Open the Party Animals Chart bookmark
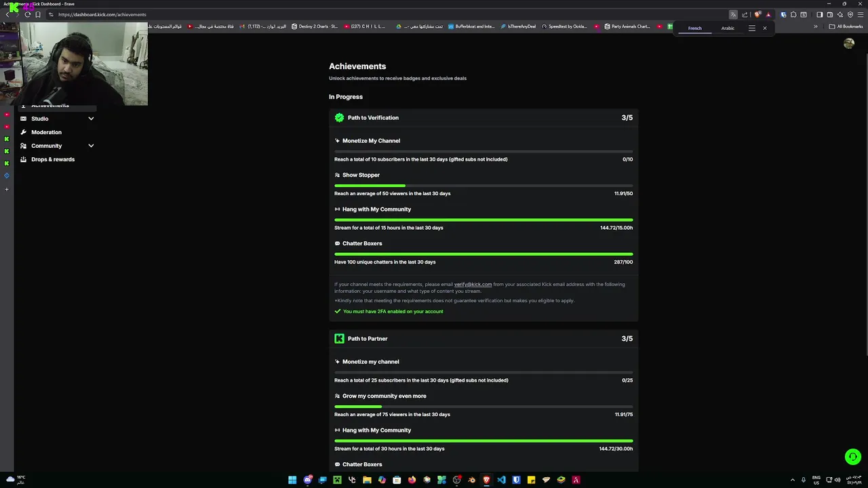Viewport: 868px width, 488px height. (627, 26)
